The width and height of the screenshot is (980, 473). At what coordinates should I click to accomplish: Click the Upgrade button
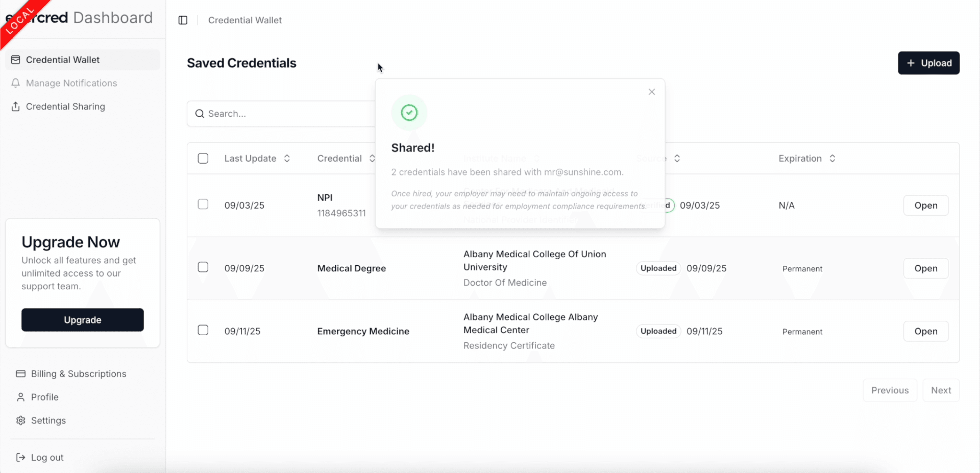(x=83, y=320)
